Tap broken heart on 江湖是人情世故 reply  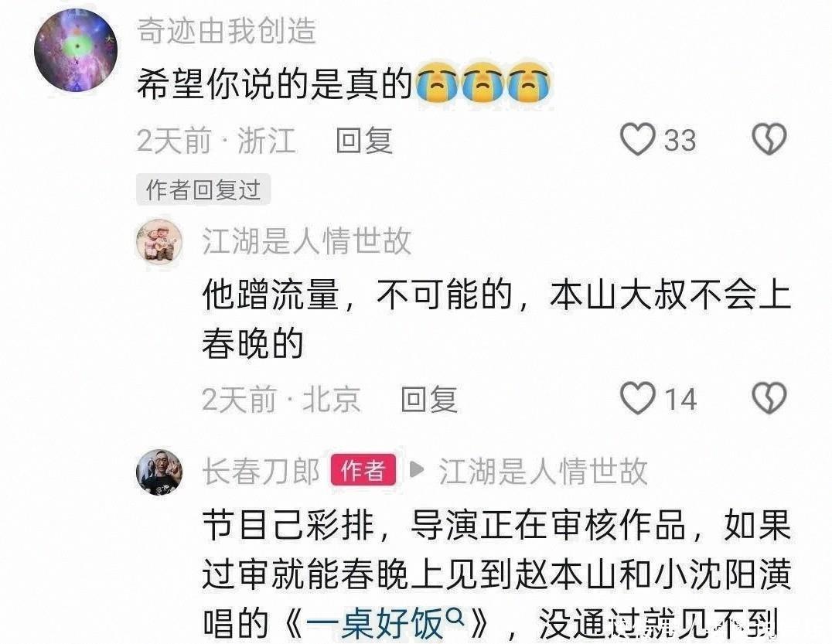(769, 398)
